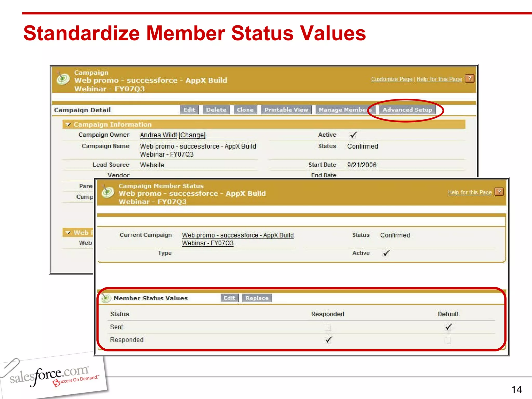Viewport: 532px width, 399px height.
Task: Click the Confirmed status in Campaign Member Status window
Action: (x=395, y=235)
